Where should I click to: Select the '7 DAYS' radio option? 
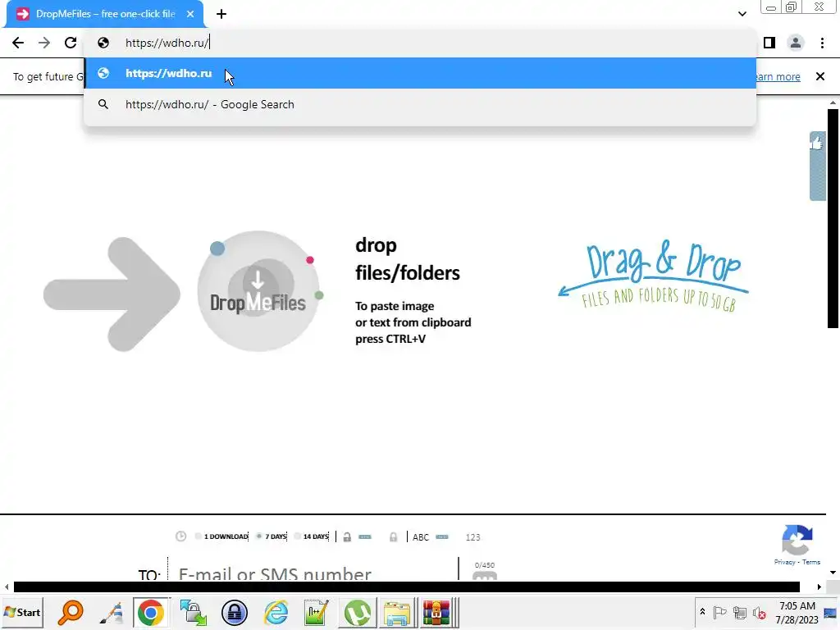pos(272,536)
